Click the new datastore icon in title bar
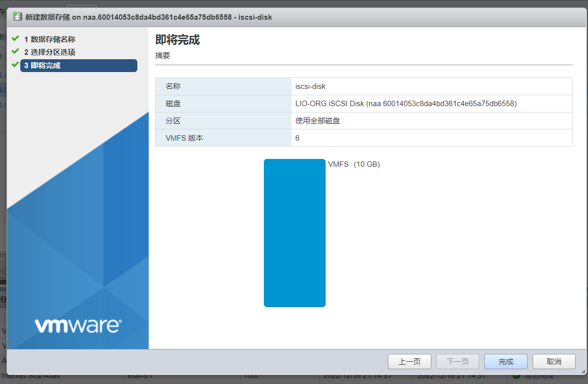This screenshot has width=588, height=384. point(17,17)
